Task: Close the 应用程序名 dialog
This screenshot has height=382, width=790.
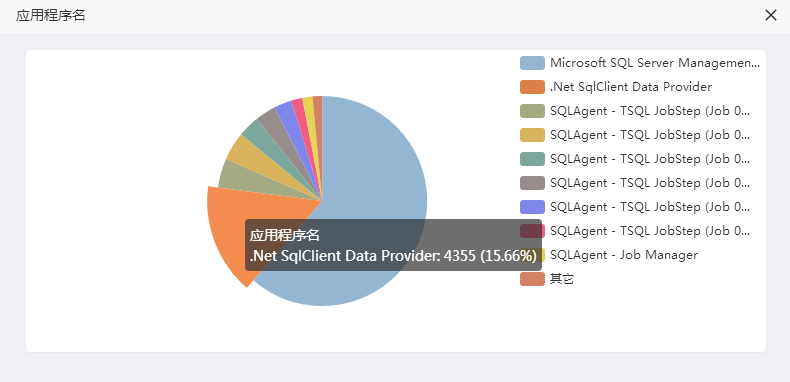Action: (770, 16)
